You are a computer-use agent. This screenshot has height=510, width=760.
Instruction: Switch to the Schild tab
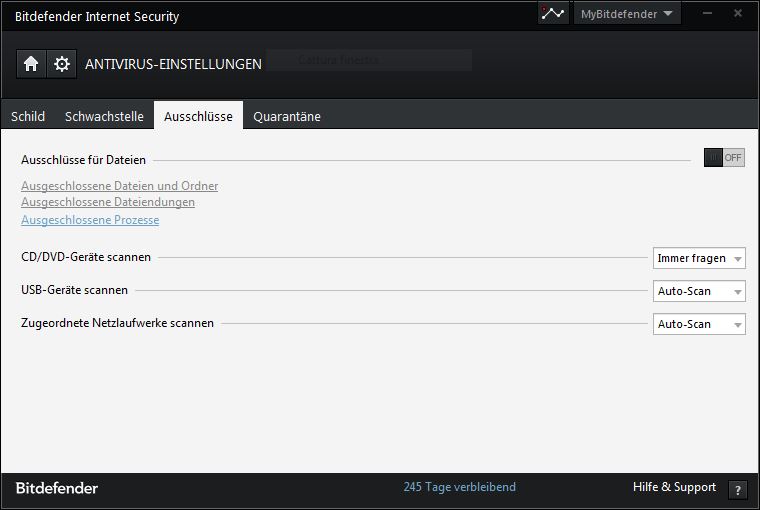[28, 116]
